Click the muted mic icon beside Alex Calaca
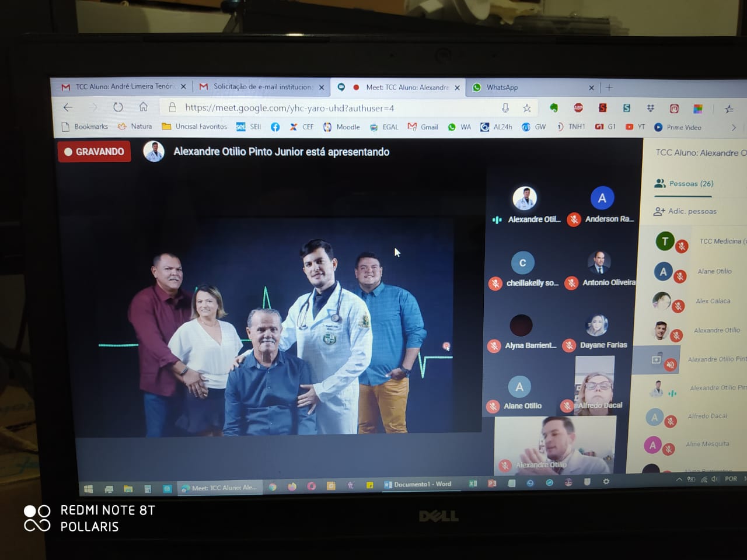 click(x=678, y=306)
